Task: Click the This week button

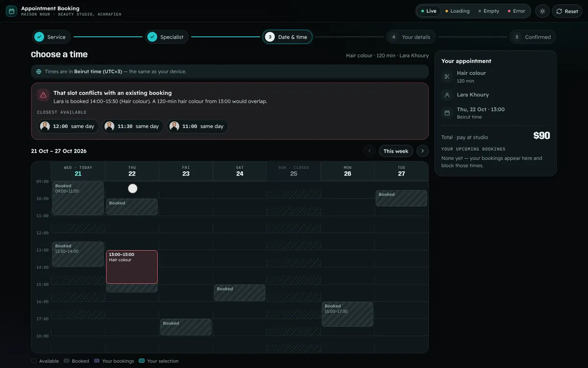Action: (396, 151)
